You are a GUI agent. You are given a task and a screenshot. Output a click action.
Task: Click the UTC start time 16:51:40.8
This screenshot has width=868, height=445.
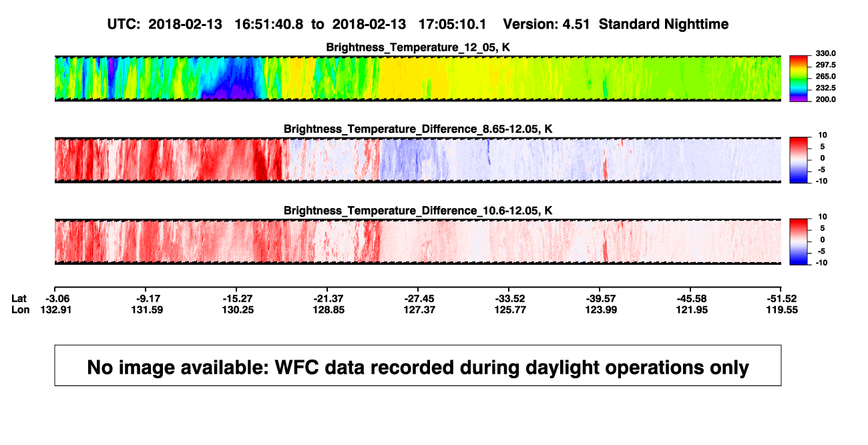tap(269, 24)
